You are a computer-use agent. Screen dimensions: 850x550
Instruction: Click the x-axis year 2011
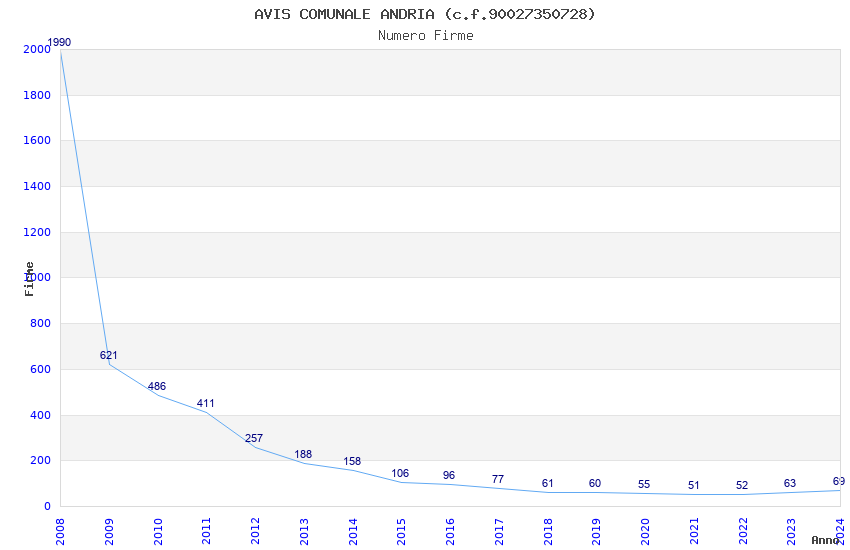pos(206,531)
